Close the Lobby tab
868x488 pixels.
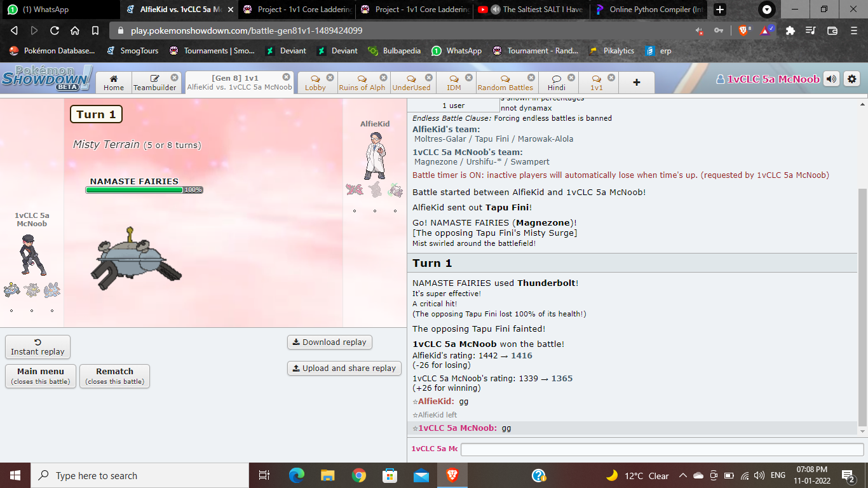point(329,78)
